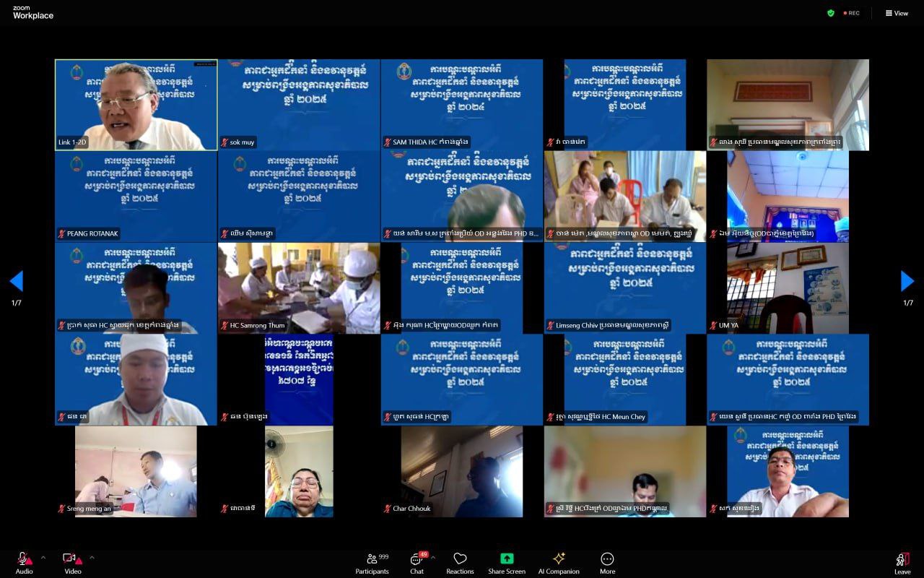The height and width of the screenshot is (578, 924).
Task: Select the Link 1-2D speaker video tile
Action: click(x=136, y=105)
